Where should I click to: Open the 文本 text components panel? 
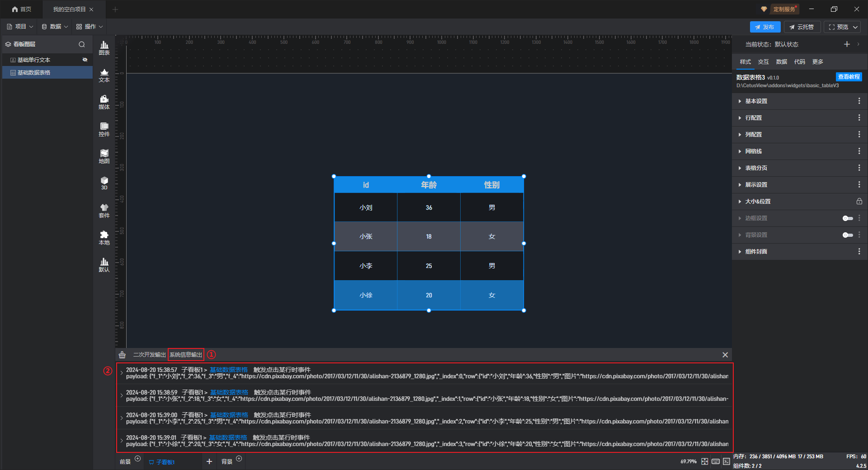[104, 75]
